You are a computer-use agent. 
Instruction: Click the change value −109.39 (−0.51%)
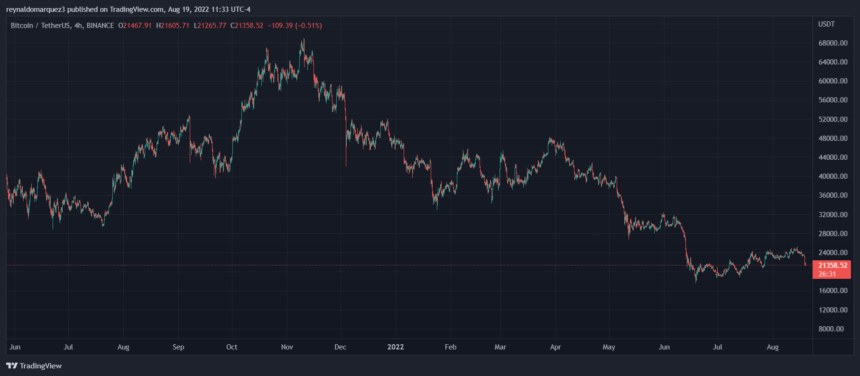(295, 25)
